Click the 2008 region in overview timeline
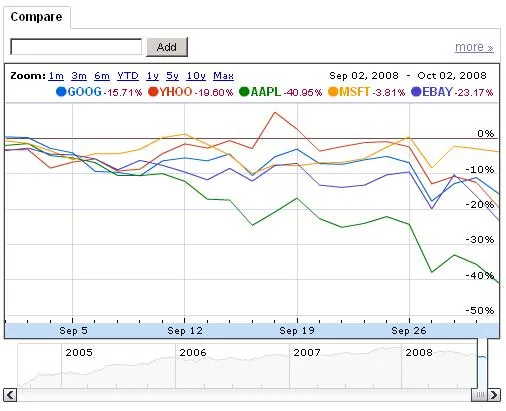Screen dimensions: 506x411 [x=419, y=353]
